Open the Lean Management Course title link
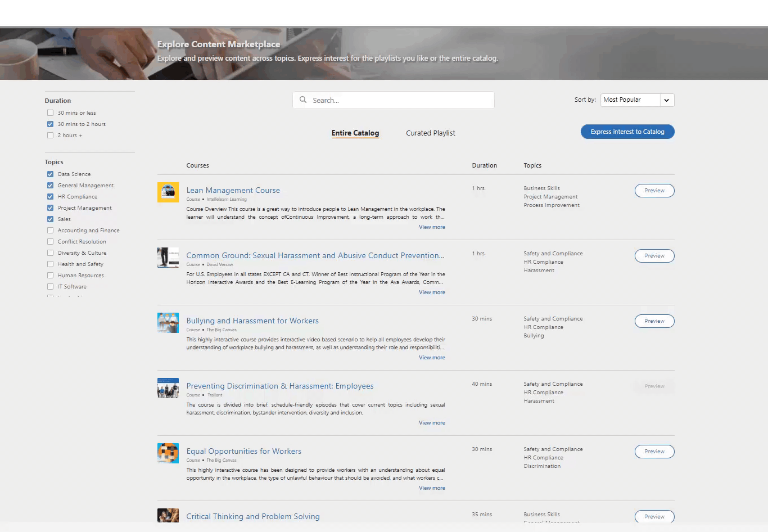This screenshot has height=532, width=768. coord(233,191)
